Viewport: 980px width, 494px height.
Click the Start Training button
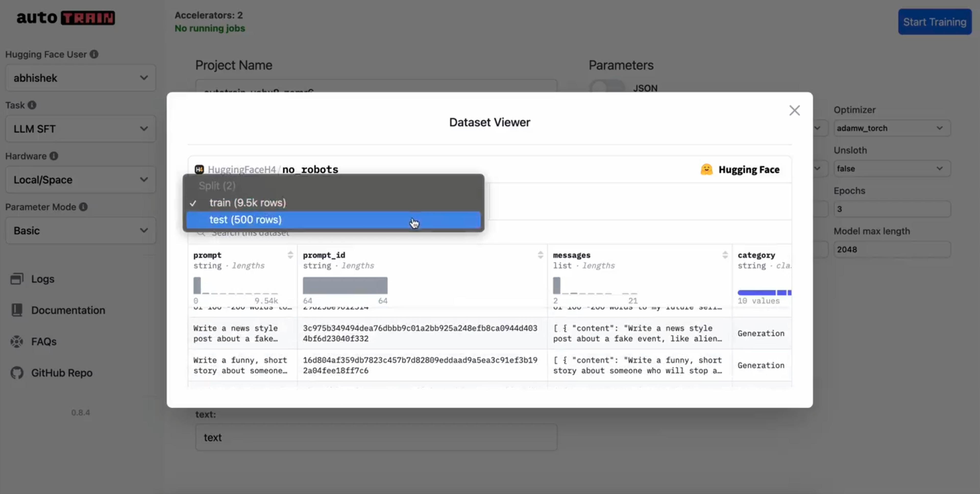934,22
